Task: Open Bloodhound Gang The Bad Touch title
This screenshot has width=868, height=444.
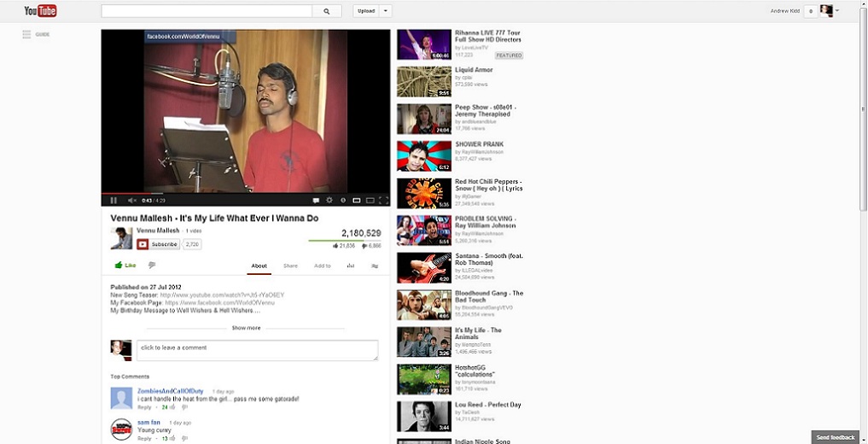Action: pyautogui.click(x=489, y=296)
